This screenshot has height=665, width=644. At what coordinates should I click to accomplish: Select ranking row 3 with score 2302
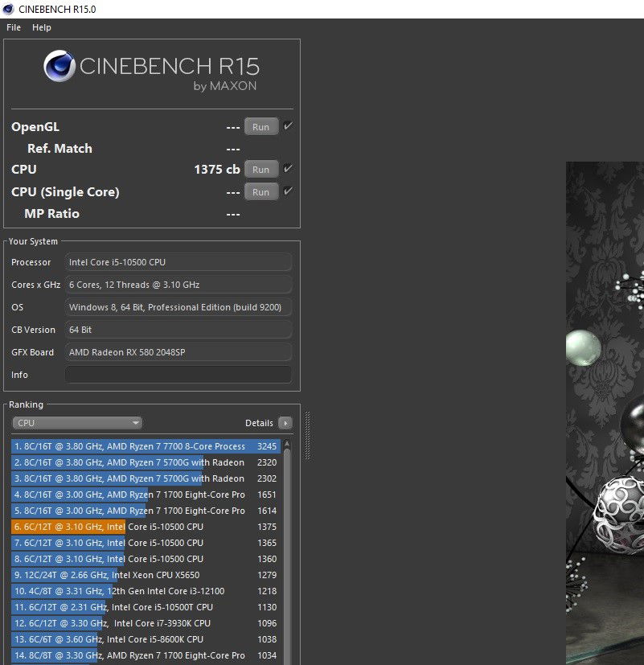point(146,478)
